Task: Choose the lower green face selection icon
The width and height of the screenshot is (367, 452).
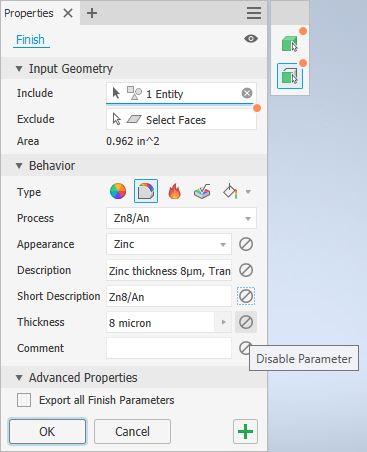Action: pos(290,76)
